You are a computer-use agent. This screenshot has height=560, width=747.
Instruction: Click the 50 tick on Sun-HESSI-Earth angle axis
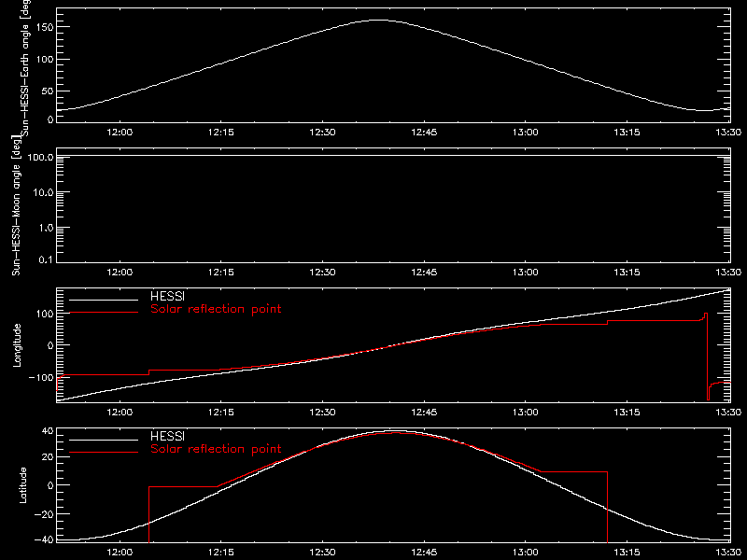48,91
